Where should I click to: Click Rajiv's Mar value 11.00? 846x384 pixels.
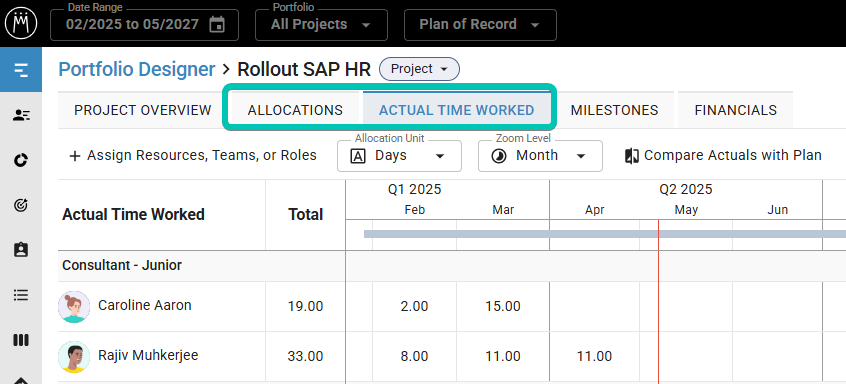502,356
